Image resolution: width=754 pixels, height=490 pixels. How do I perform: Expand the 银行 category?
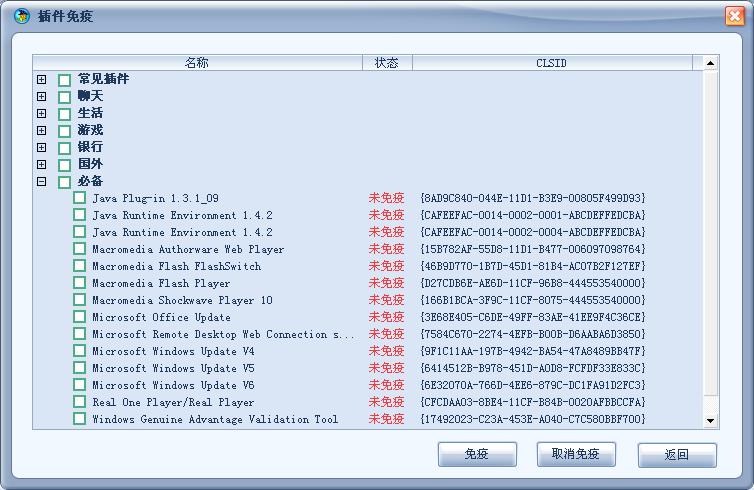(x=42, y=147)
